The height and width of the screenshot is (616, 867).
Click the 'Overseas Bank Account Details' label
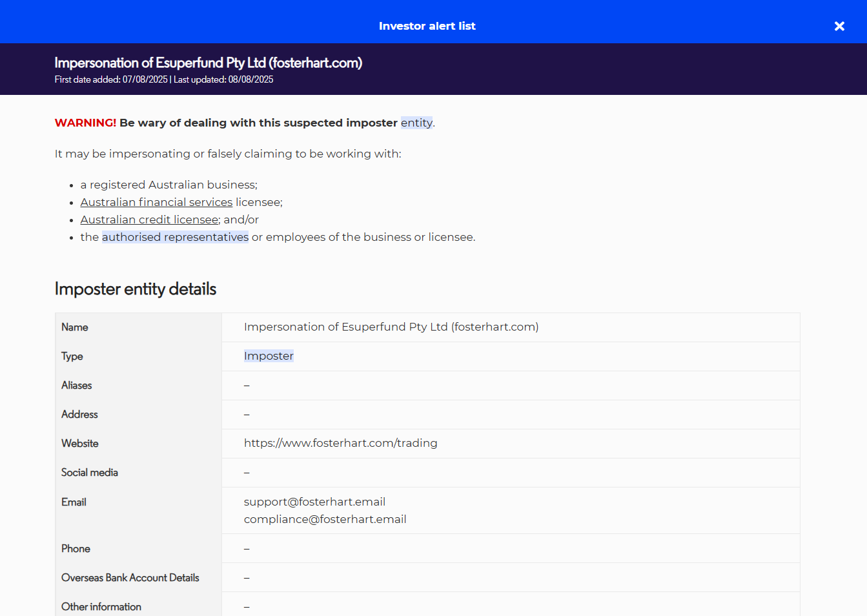pyautogui.click(x=130, y=578)
